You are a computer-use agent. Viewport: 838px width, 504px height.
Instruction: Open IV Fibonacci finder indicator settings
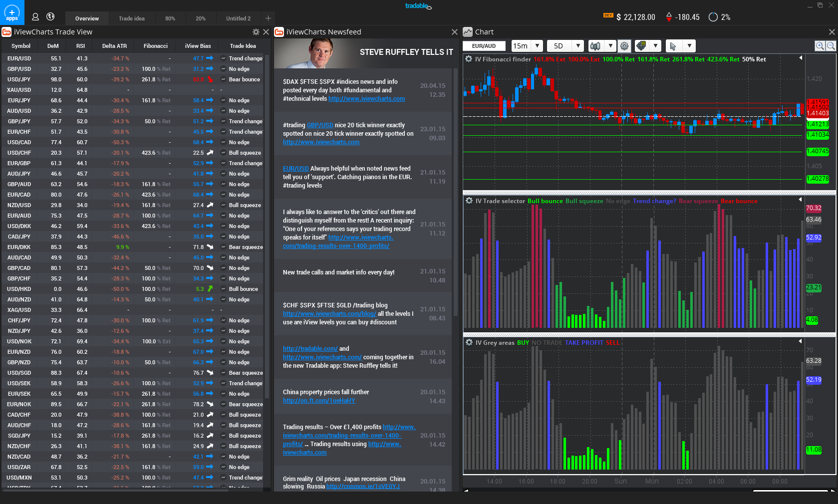click(469, 59)
